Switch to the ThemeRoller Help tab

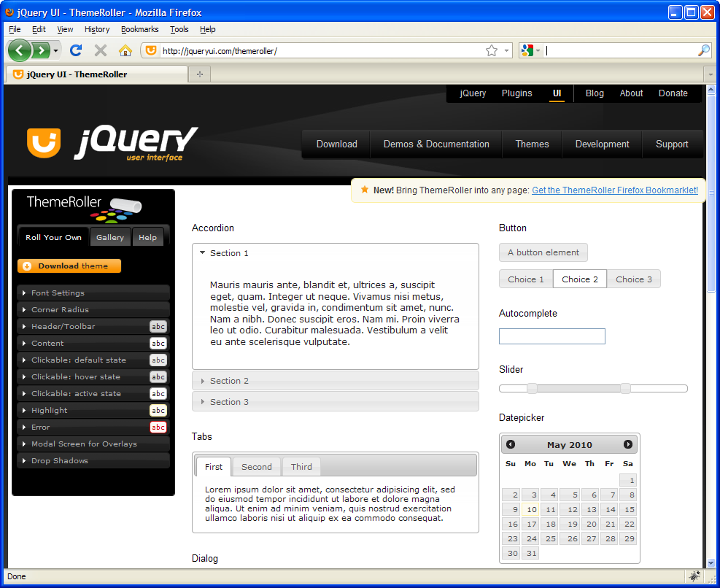[x=147, y=238]
